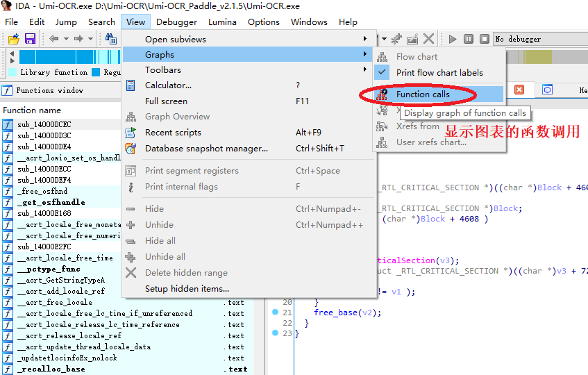Open the Jump menu
Viewport: 588px width, 375px height.
[66, 22]
